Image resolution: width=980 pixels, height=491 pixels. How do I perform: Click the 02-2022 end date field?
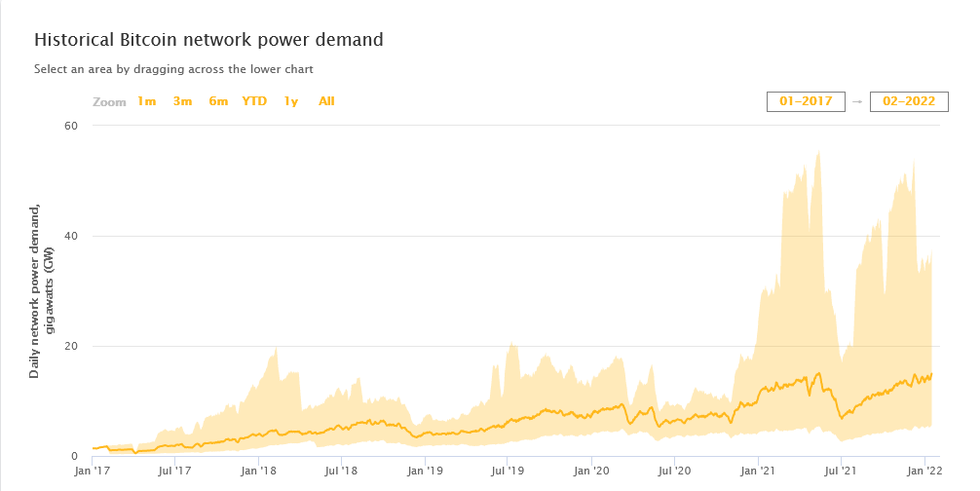pyautogui.click(x=909, y=101)
